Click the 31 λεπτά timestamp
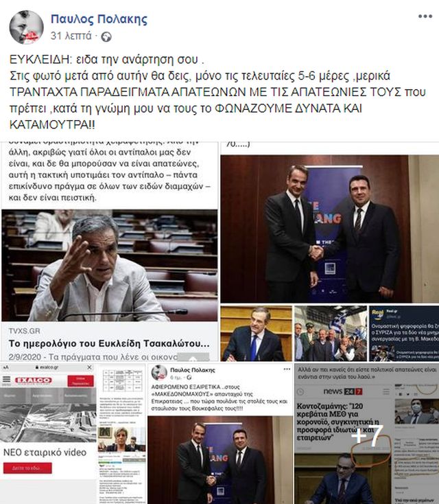 pos(71,36)
